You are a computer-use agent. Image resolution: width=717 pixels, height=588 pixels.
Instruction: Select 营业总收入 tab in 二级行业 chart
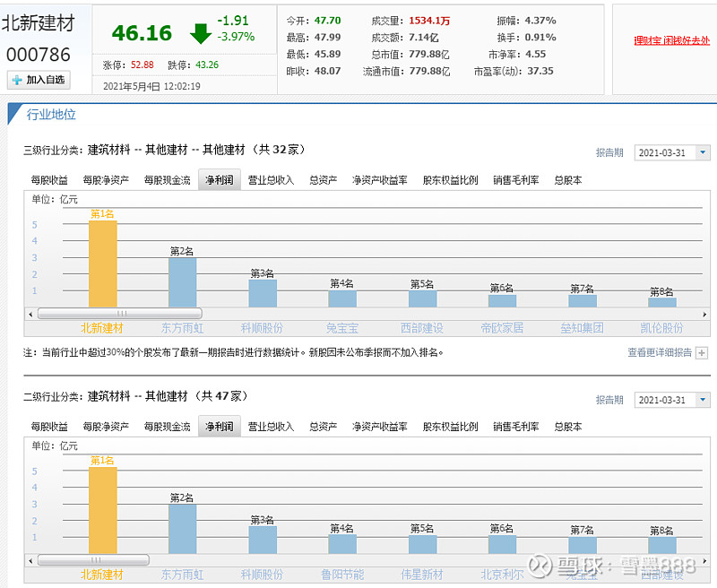click(x=272, y=427)
